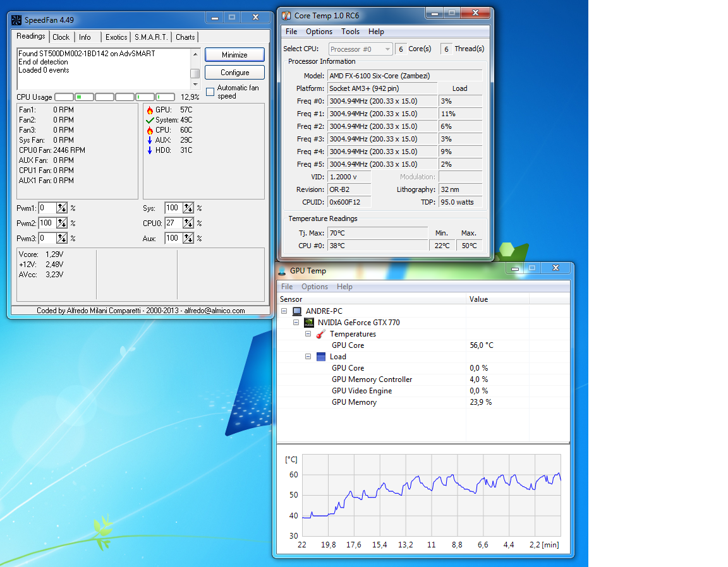Click the SpeedFan title bar fan icon
This screenshot has width=728, height=567.
[16, 20]
